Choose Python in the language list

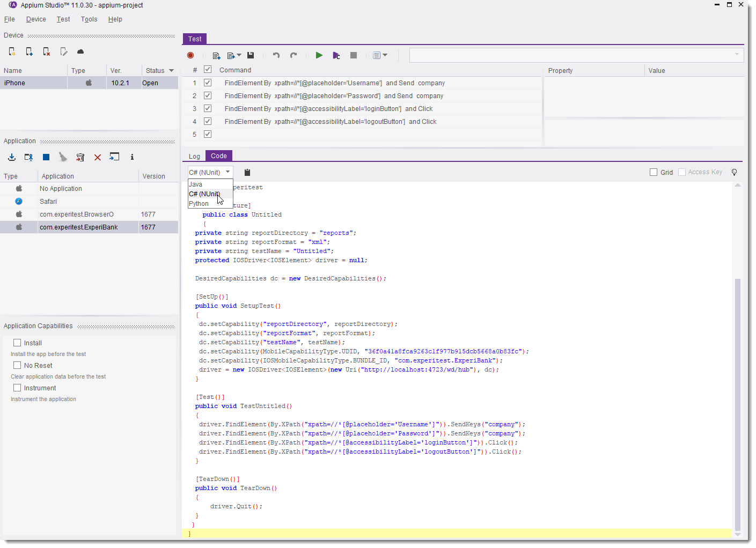point(210,204)
